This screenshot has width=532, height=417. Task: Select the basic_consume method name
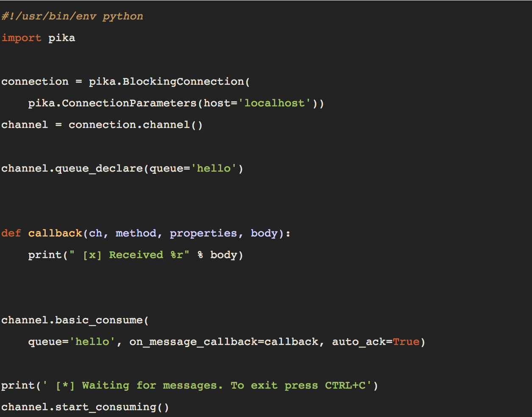point(100,320)
